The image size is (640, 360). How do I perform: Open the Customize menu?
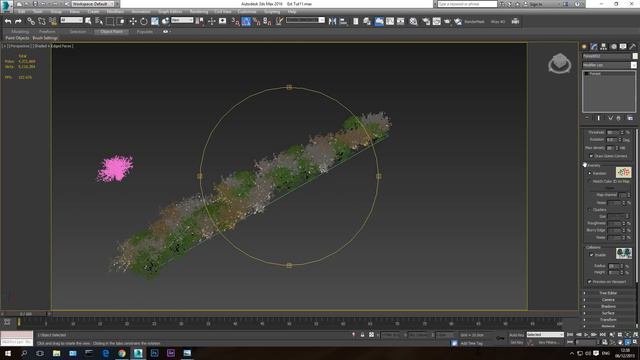[247, 11]
